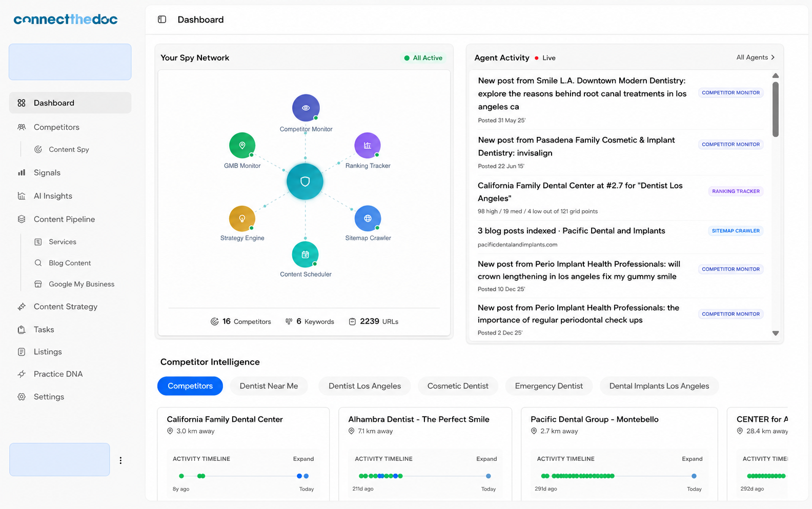Screen dimensions: 812x509
Task: Click Today dot on Alhambra Dentist timeline
Action: point(489,476)
